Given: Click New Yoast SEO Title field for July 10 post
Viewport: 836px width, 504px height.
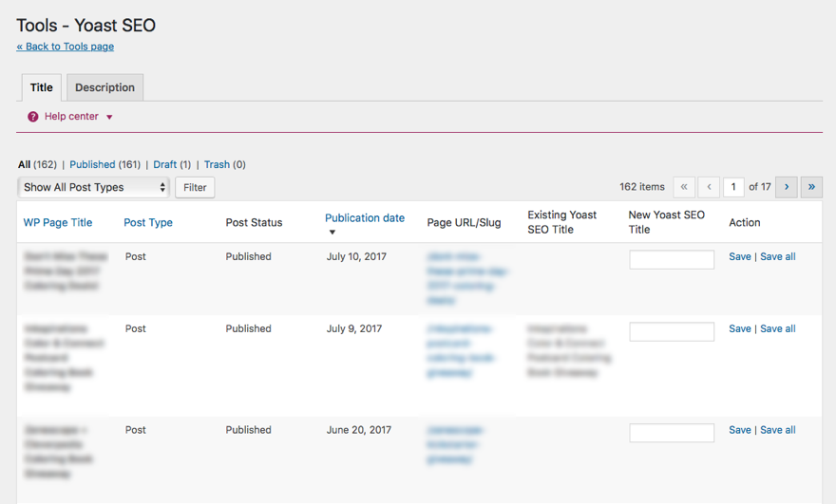Looking at the screenshot, I should click(672, 259).
